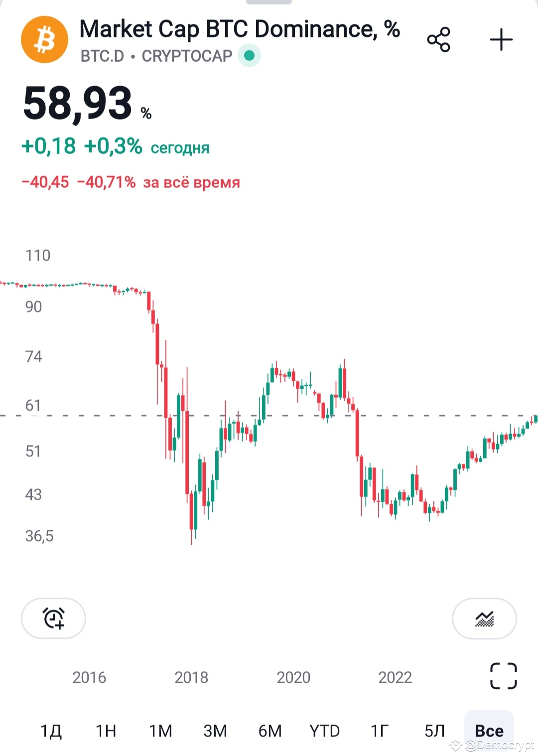Select the 1Д timeframe
Image resolution: width=538 pixels, height=756 pixels.
tap(51, 731)
